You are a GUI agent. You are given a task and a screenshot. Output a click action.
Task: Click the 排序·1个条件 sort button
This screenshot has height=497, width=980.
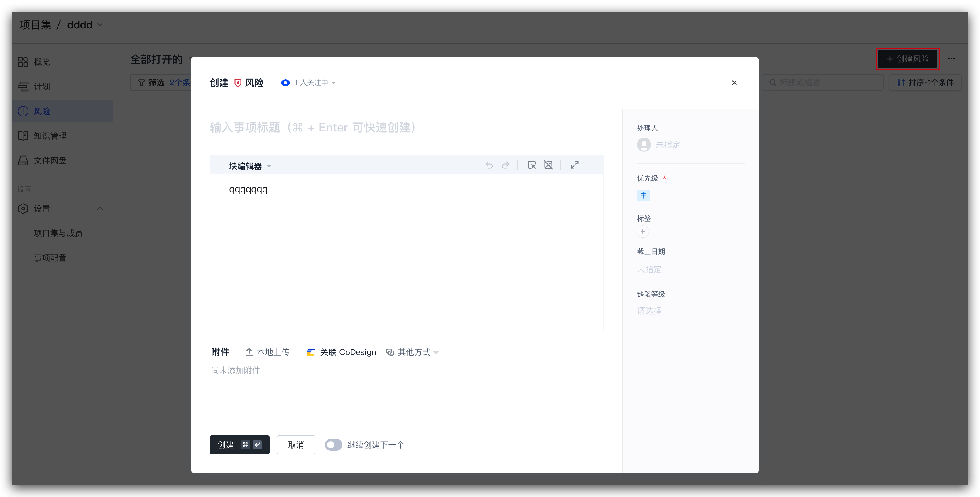tap(925, 82)
